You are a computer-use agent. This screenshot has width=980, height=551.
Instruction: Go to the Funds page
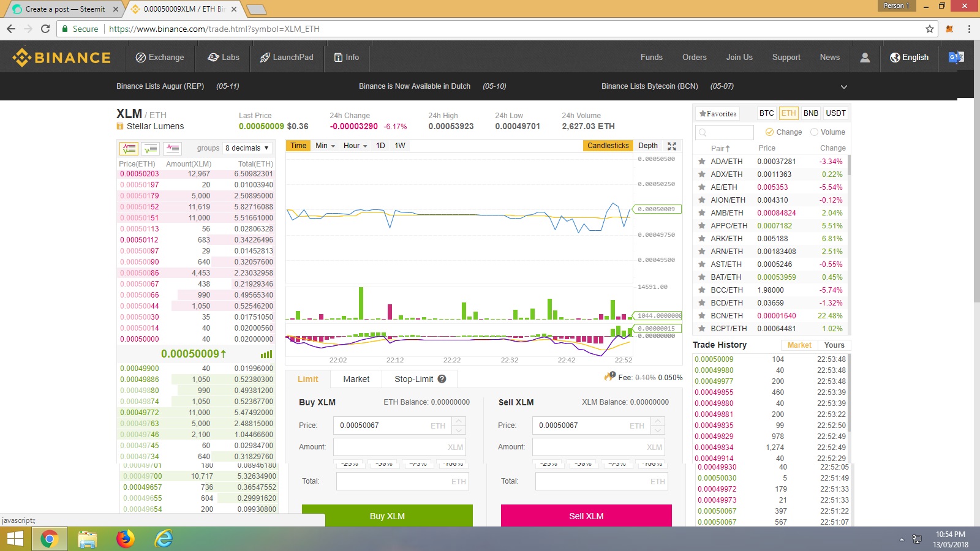point(652,58)
